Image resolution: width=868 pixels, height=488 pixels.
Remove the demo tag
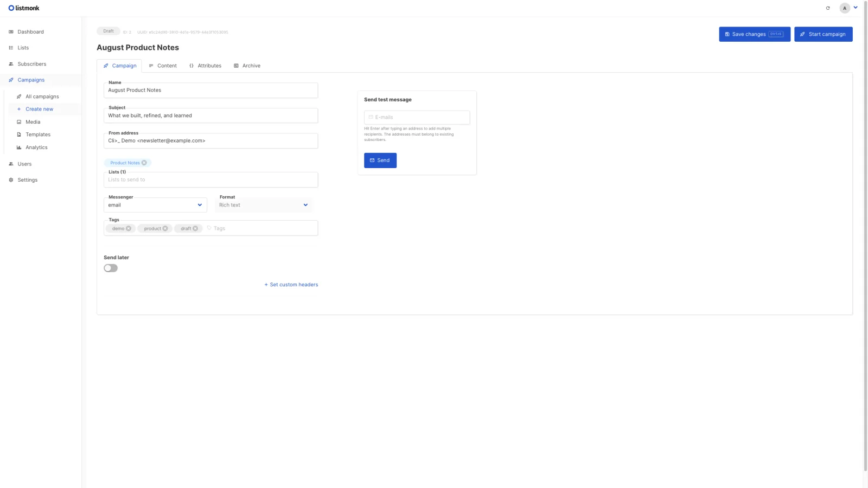click(x=129, y=228)
